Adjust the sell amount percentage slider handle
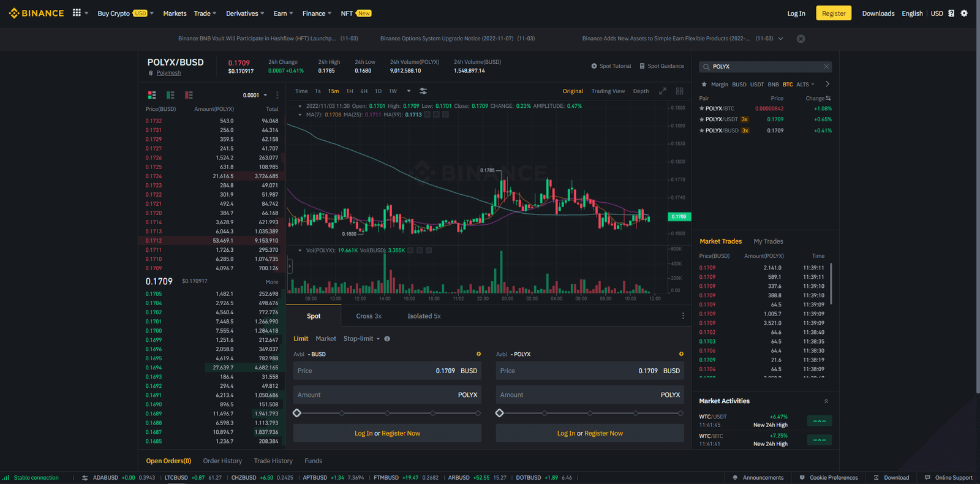This screenshot has height=484, width=980. [x=500, y=413]
